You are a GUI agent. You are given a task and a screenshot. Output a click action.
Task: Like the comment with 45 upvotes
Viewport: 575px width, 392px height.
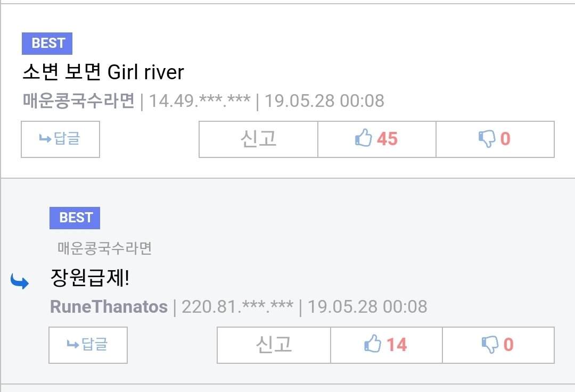point(376,139)
